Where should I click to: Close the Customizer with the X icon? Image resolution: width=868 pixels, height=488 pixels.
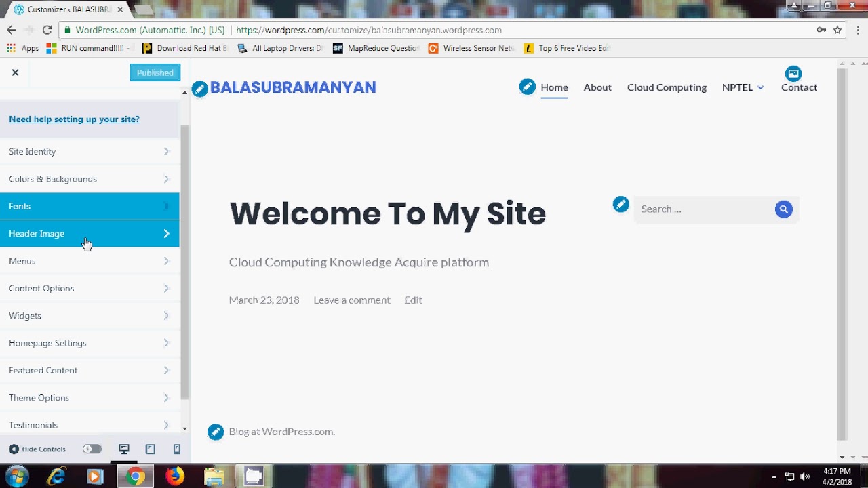15,73
